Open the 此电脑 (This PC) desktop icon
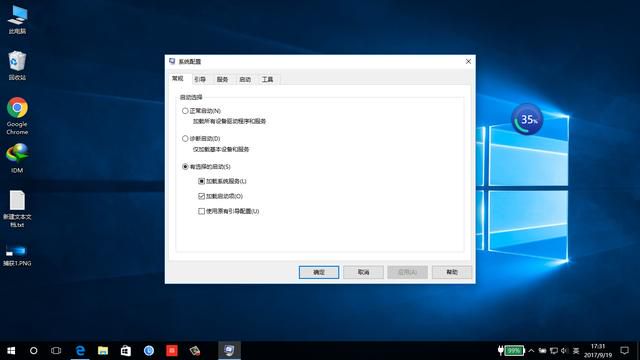This screenshot has width=640, height=360. [17, 20]
